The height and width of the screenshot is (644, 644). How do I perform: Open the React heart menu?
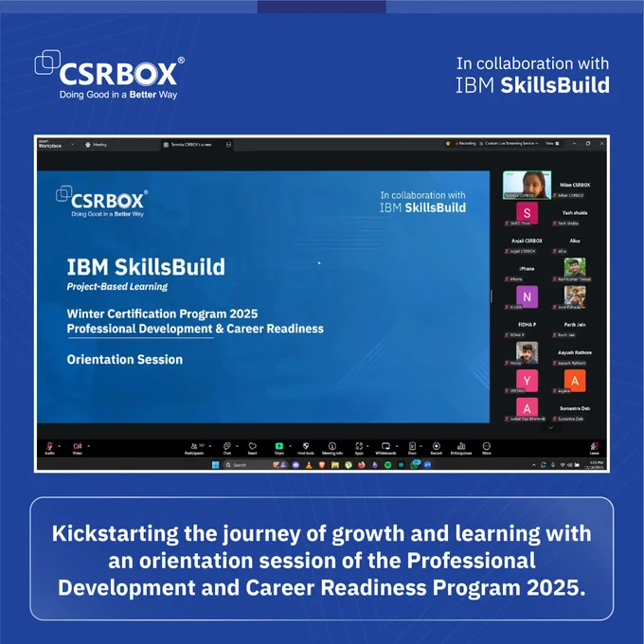(x=252, y=448)
